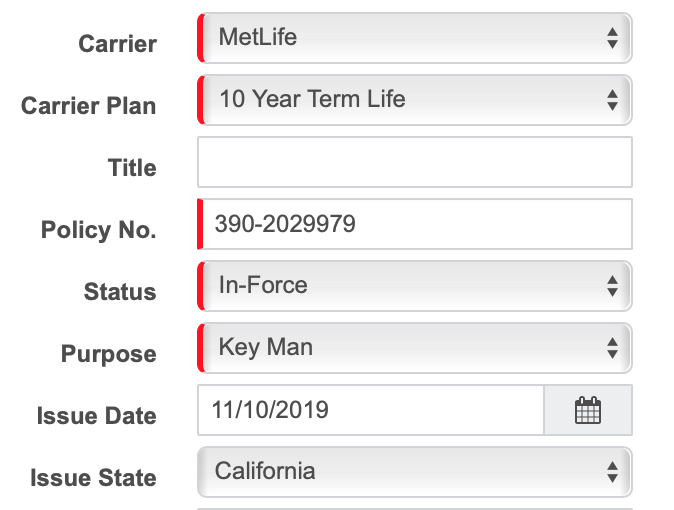
Task: Click the Issue State label
Action: click(93, 478)
